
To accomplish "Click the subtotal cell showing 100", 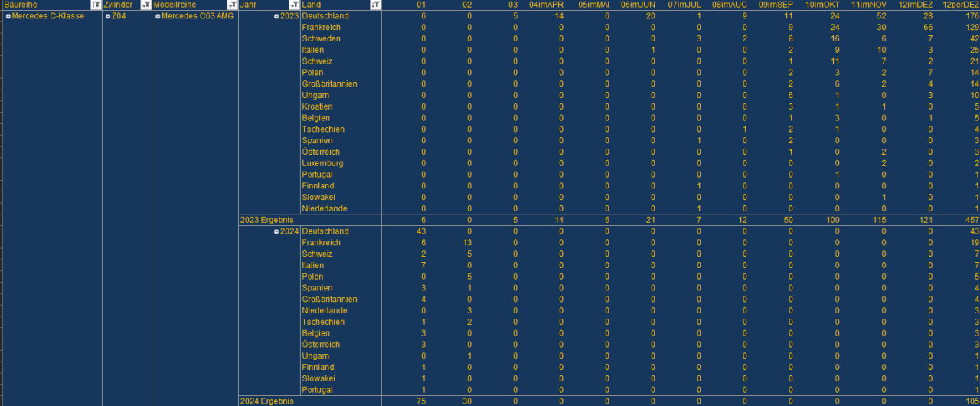I will point(833,220).
